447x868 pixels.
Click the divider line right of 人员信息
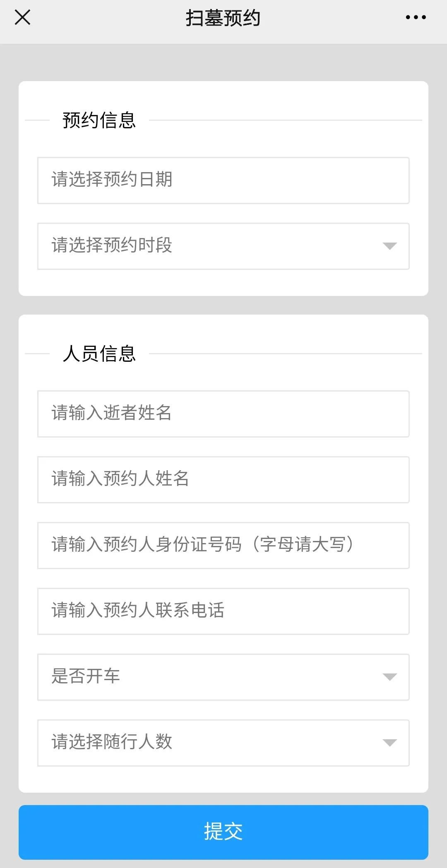click(286, 354)
